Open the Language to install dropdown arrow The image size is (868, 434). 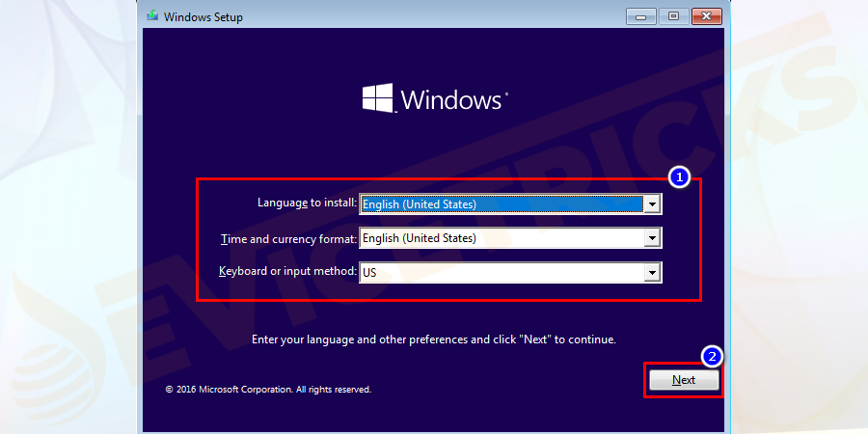point(653,204)
